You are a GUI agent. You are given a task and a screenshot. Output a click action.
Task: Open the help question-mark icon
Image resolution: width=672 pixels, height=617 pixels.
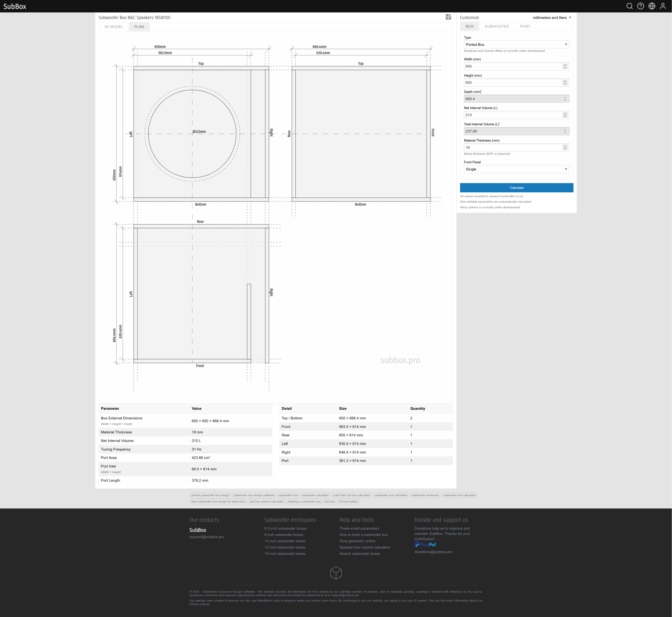click(x=640, y=6)
